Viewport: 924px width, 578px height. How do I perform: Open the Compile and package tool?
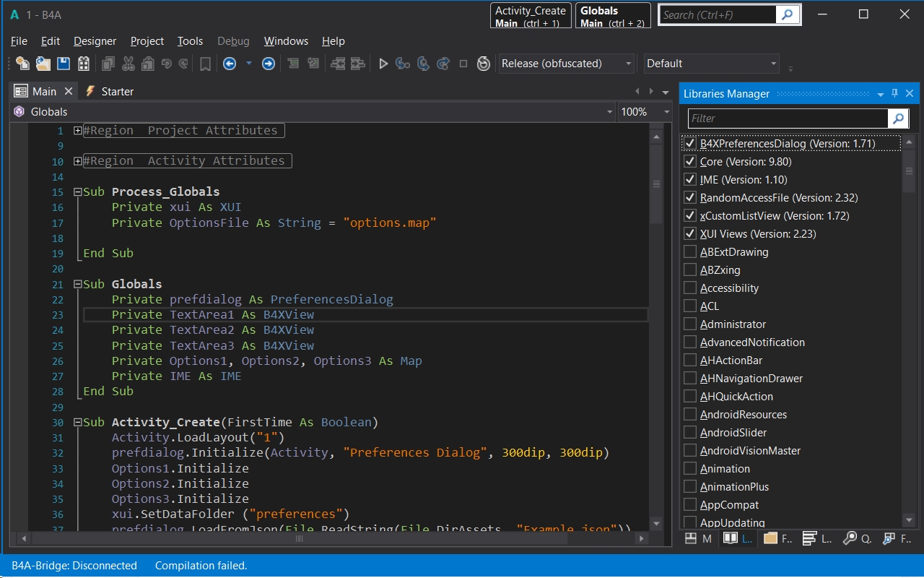83,64
